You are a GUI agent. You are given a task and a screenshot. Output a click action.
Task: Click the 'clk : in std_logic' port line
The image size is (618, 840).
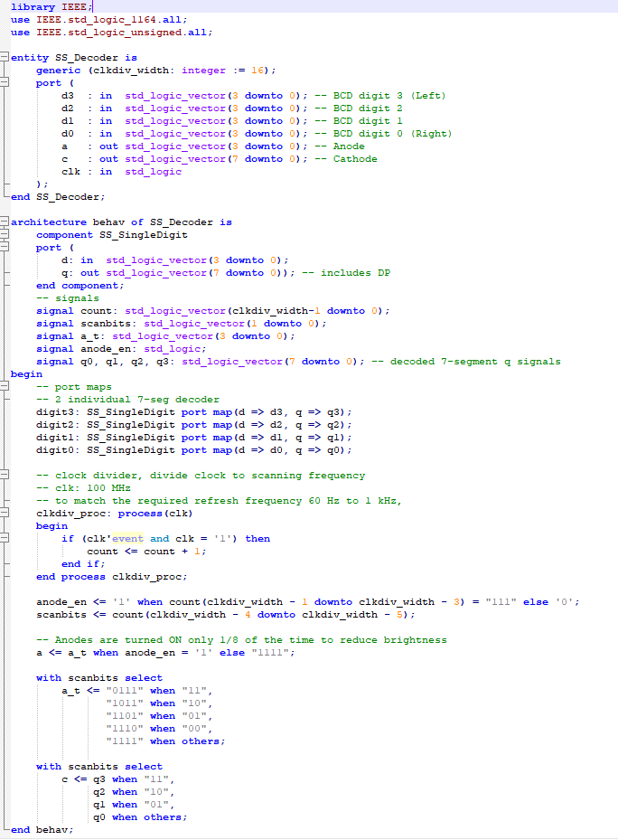tap(122, 172)
